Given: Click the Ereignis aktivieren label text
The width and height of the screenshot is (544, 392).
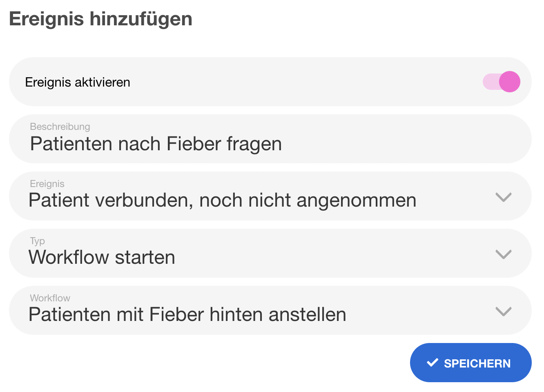Looking at the screenshot, I should (78, 82).
